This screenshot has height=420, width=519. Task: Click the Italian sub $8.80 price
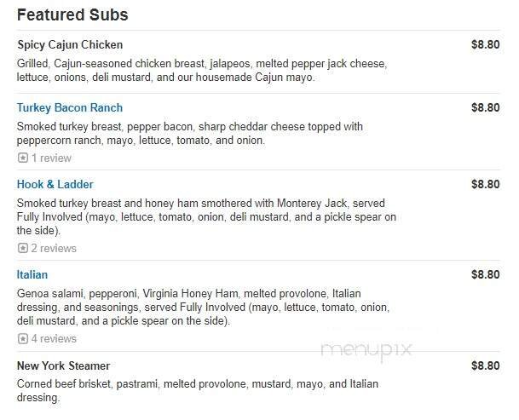(x=485, y=275)
